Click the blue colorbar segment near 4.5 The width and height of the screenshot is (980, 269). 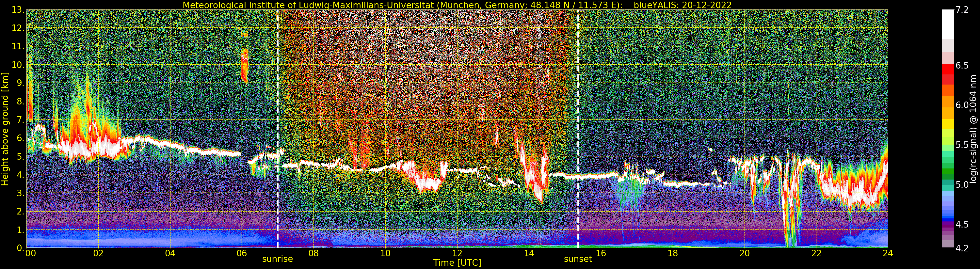(x=948, y=219)
